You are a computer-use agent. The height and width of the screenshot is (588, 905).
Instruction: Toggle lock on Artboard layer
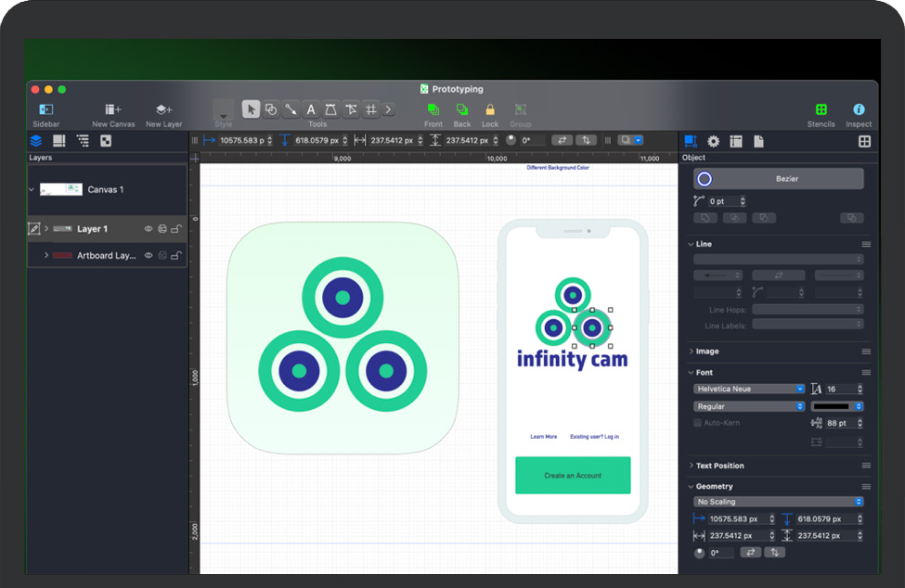175,256
